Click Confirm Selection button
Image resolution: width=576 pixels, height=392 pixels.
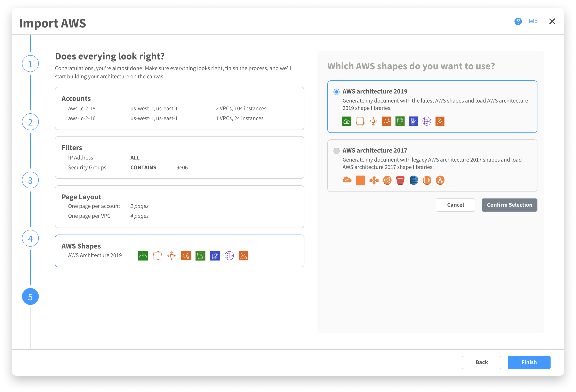tap(509, 205)
